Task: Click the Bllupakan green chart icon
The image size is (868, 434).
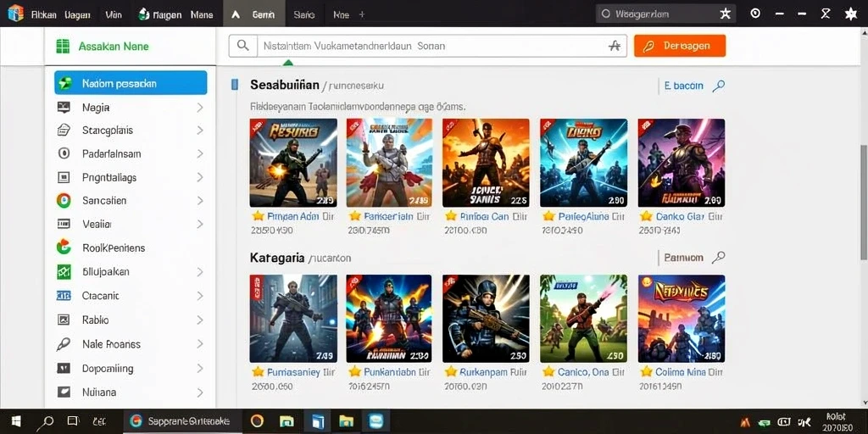Action: (x=64, y=271)
